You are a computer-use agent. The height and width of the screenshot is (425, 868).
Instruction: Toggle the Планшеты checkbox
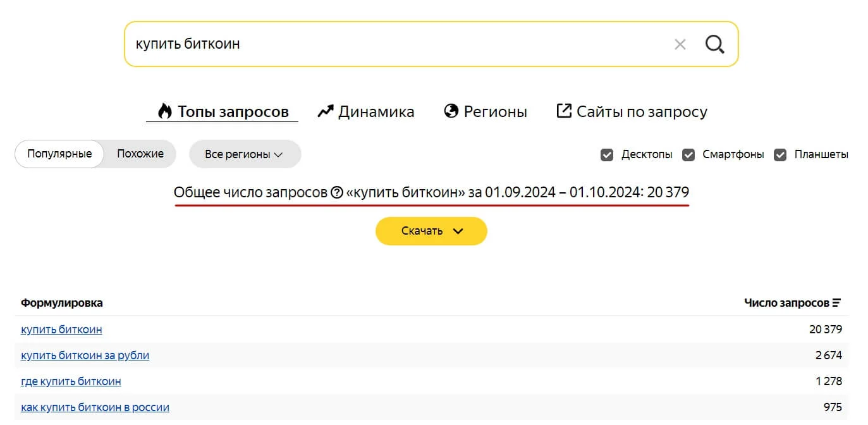coord(780,155)
